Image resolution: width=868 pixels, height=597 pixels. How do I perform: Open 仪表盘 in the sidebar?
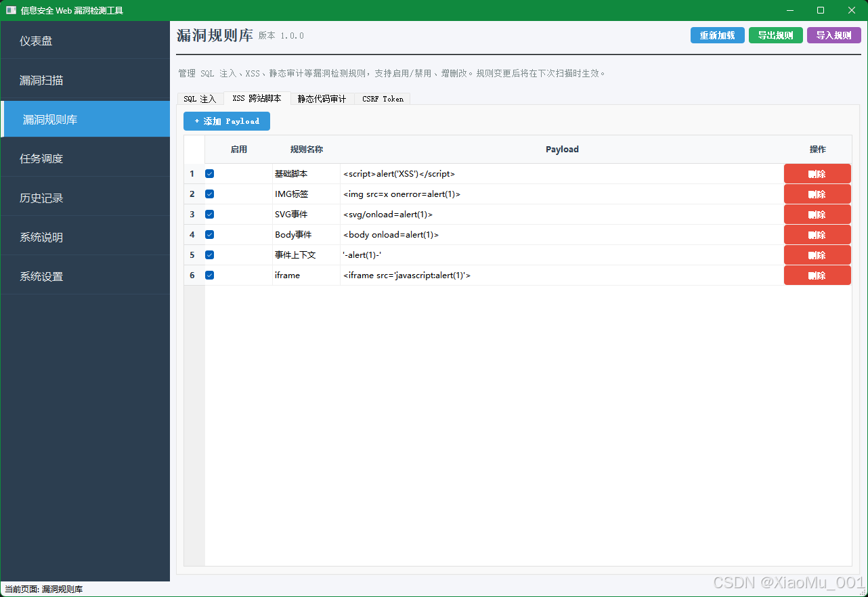point(85,41)
